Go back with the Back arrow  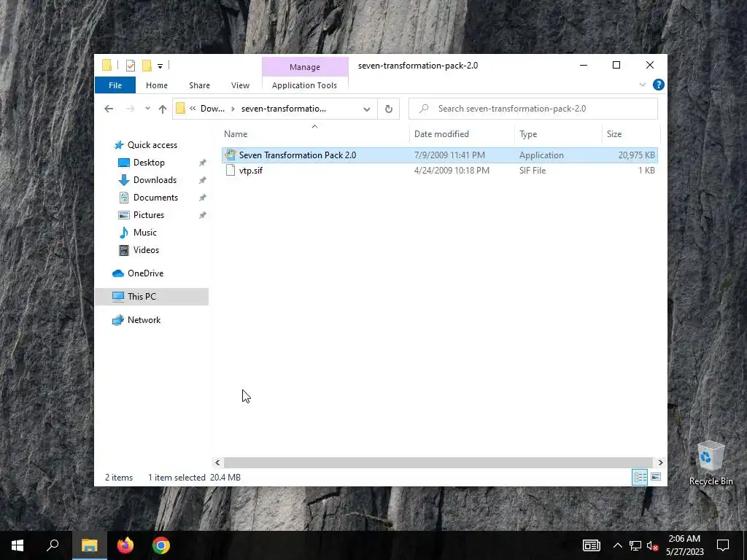109,109
